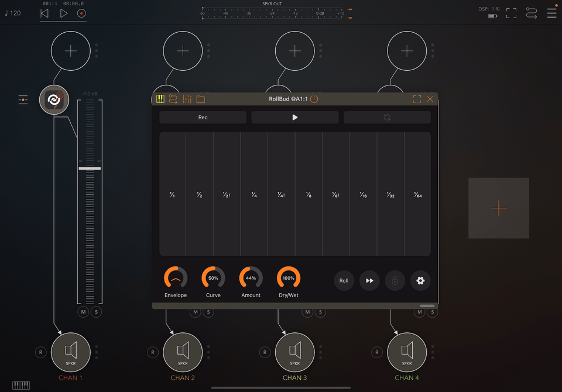Click the Dry/Wet knob at 100%
This screenshot has width=562, height=392.
289,278
